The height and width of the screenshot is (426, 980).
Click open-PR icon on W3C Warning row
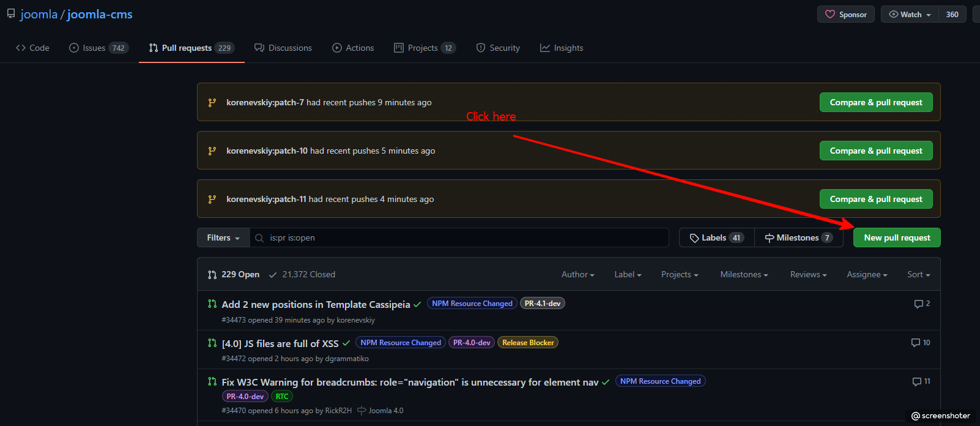coord(212,381)
